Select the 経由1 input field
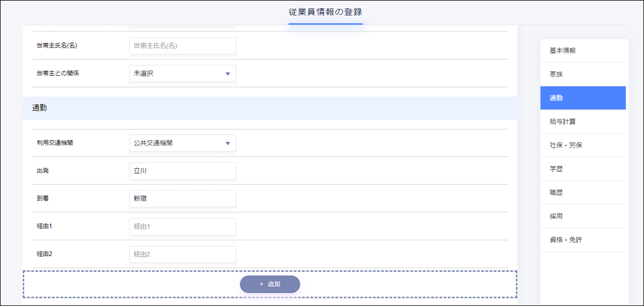Viewport: 644px width, 306px height. tap(183, 226)
